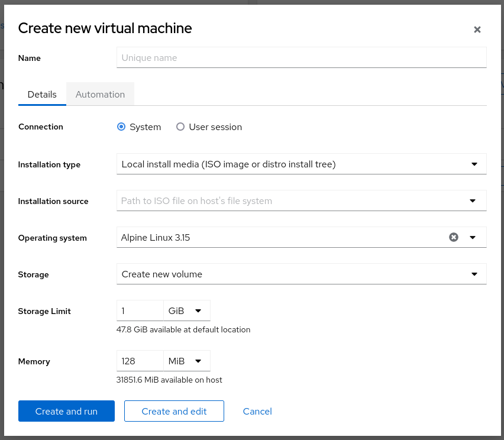The height and width of the screenshot is (440, 504).
Task: Click the Memory value field
Action: click(x=140, y=360)
